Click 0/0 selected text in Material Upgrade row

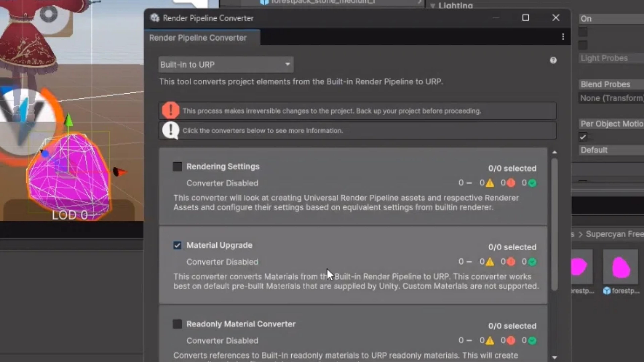pyautogui.click(x=512, y=247)
